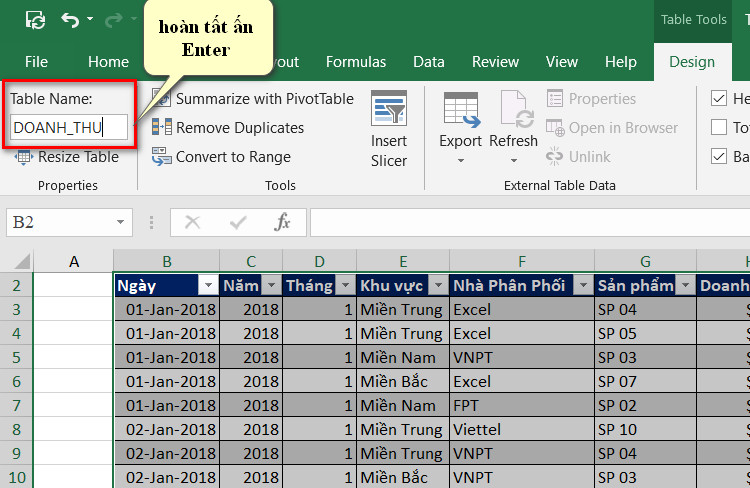
Task: Click the Insert Slicer icon
Action: point(389,108)
